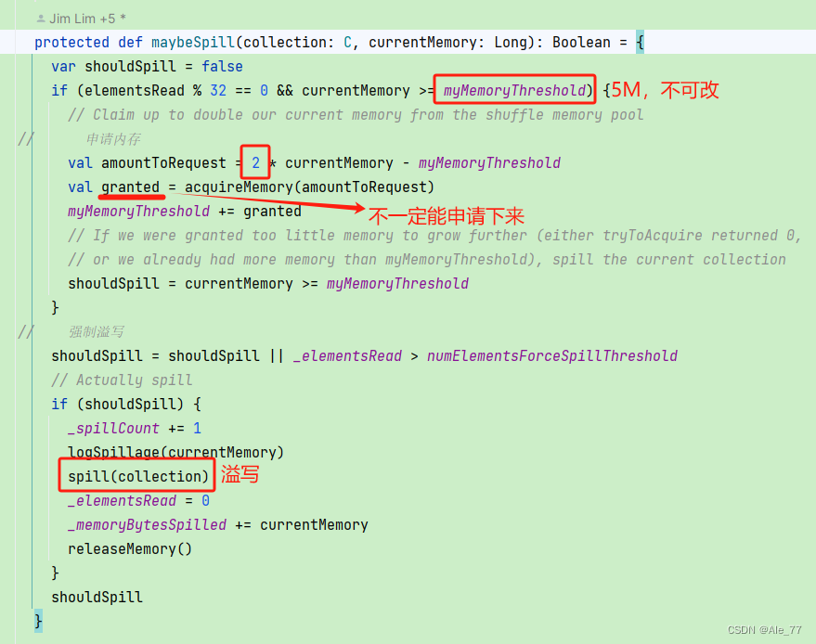The height and width of the screenshot is (644, 816).
Task: Click the Boolean return type
Action: [581, 42]
